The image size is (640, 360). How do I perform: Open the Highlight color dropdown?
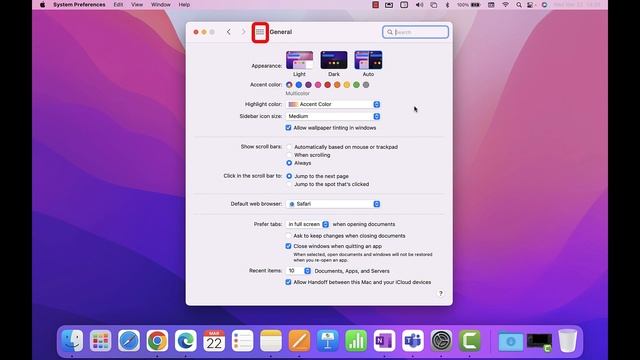[333, 104]
